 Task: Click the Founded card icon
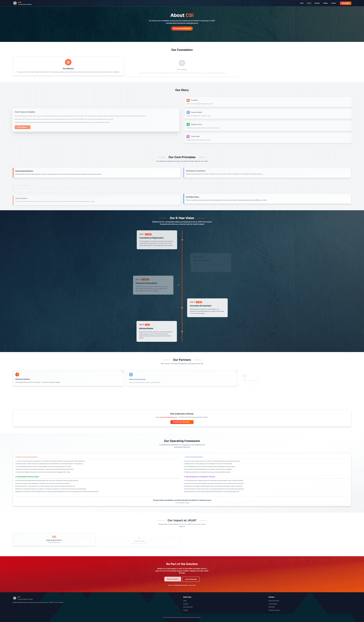pyautogui.click(x=188, y=100)
